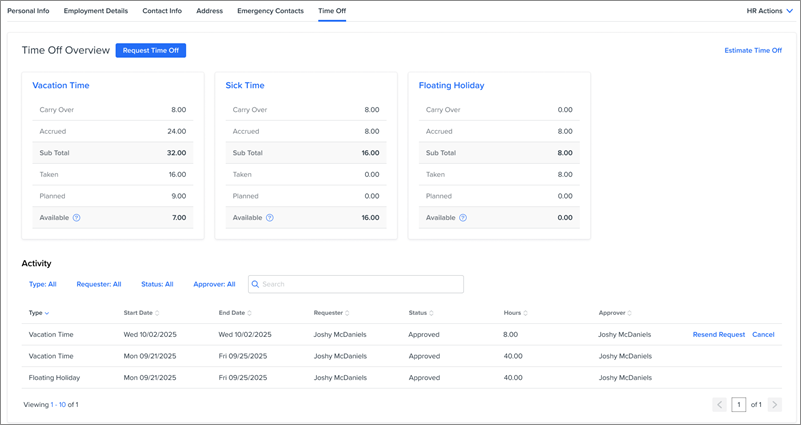The width and height of the screenshot is (801, 425).
Task: Open the HR Actions dropdown
Action: point(769,11)
